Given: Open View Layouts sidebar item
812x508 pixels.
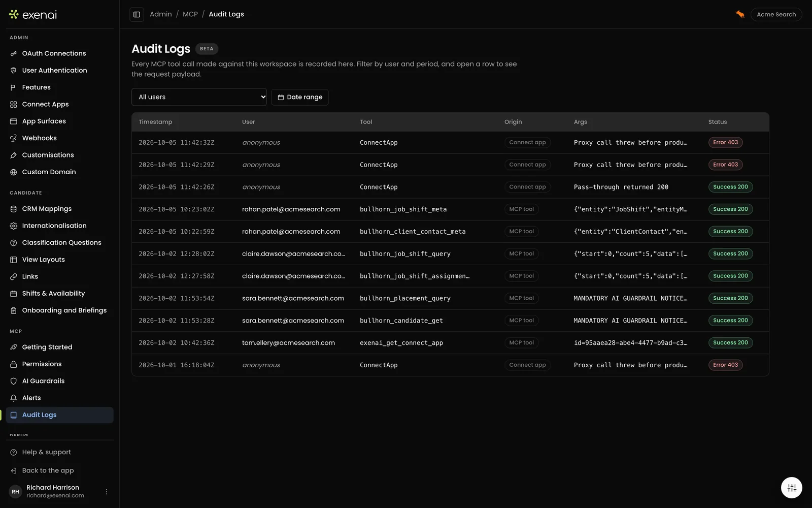Looking at the screenshot, I should pyautogui.click(x=60, y=260).
